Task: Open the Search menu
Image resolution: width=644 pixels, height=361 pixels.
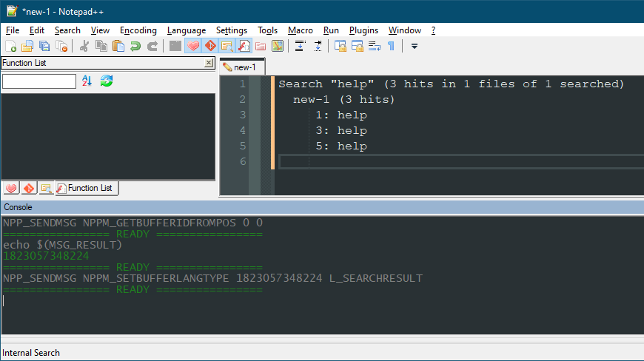Action: [x=67, y=30]
